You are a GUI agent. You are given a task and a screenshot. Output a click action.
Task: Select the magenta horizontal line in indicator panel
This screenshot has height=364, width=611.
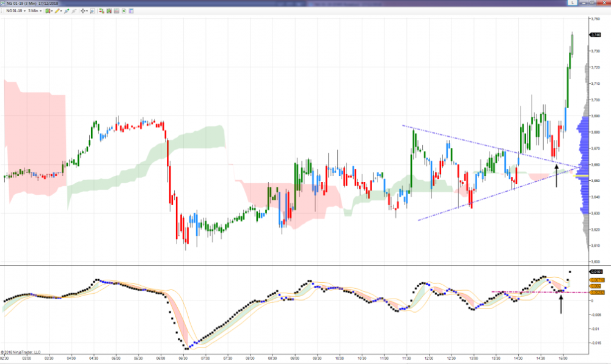coord(525,292)
